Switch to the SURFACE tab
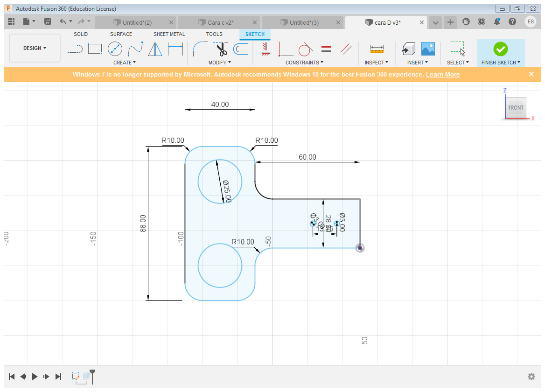 coord(121,34)
